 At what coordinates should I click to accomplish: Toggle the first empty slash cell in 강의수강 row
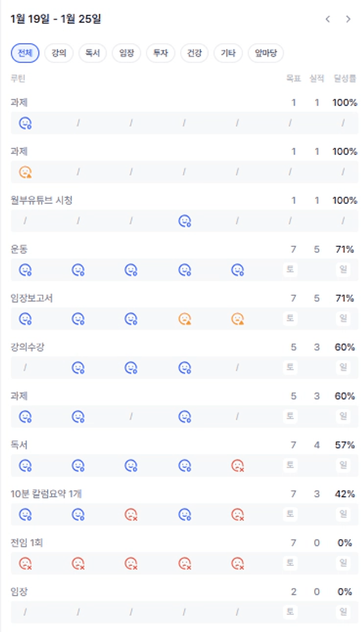click(x=25, y=367)
